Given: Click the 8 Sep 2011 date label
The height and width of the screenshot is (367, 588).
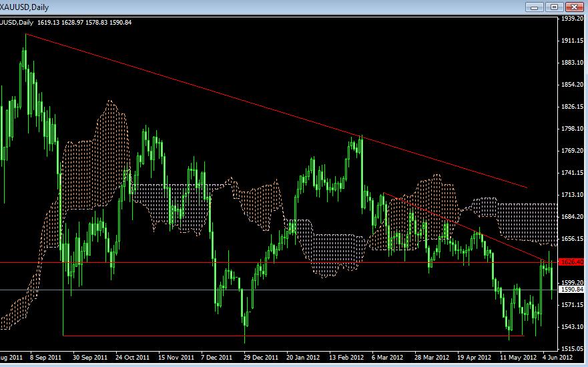Looking at the screenshot, I should [x=45, y=357].
